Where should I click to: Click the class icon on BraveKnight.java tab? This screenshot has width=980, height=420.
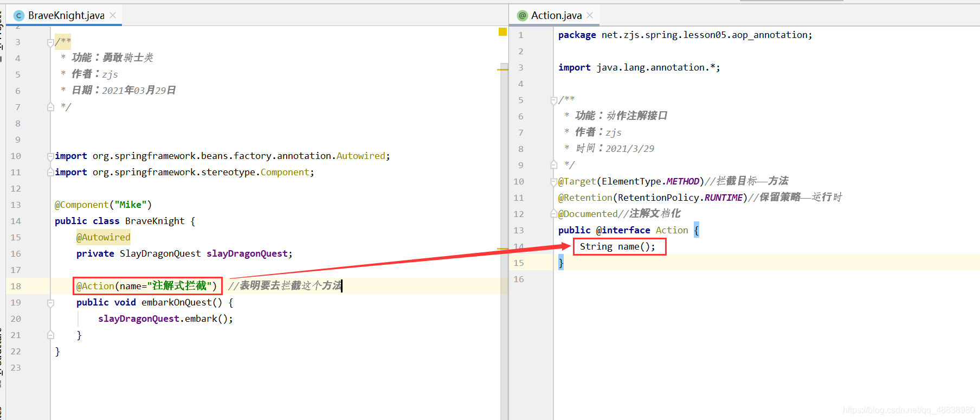pos(19,16)
